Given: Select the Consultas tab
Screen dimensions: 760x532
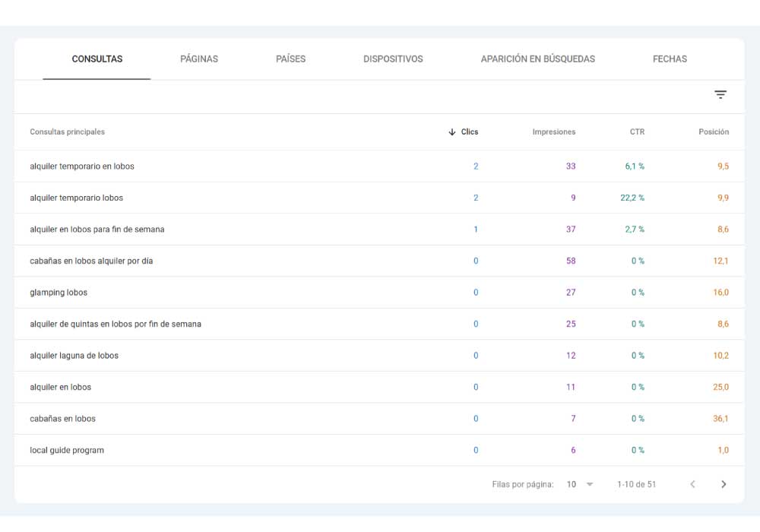Looking at the screenshot, I should [97, 59].
